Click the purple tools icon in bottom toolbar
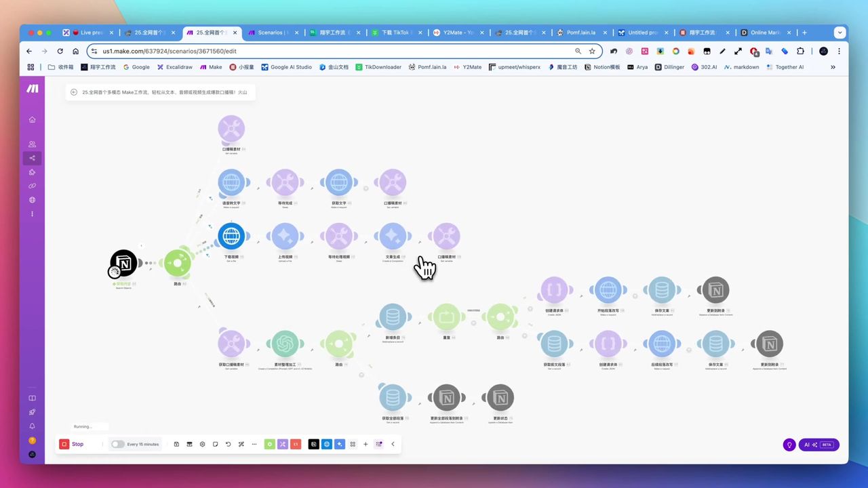The height and width of the screenshot is (488, 868). tap(283, 444)
